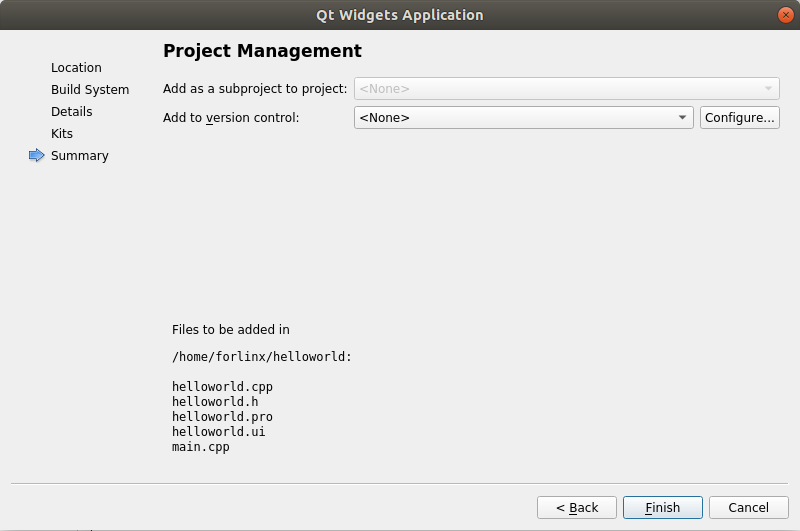
Task: Click the blue arrow beside Summary
Action: click(37, 155)
